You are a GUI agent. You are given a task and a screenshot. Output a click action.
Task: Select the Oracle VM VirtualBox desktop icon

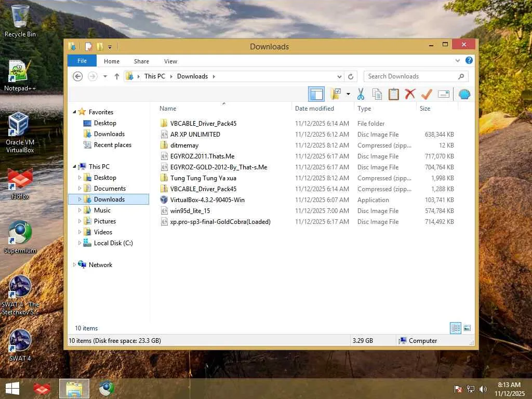(x=20, y=133)
